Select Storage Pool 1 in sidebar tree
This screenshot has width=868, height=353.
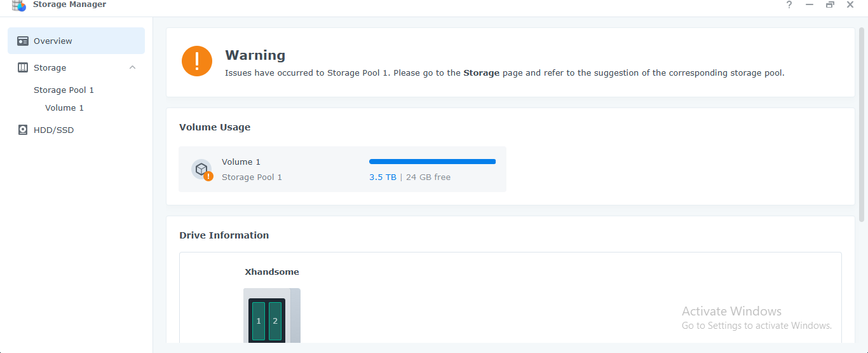[64, 90]
